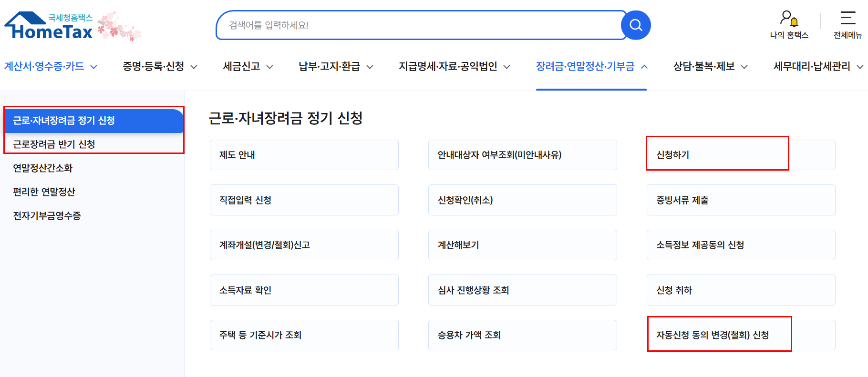
Task: Open 세금신고 menu
Action: [x=242, y=66]
